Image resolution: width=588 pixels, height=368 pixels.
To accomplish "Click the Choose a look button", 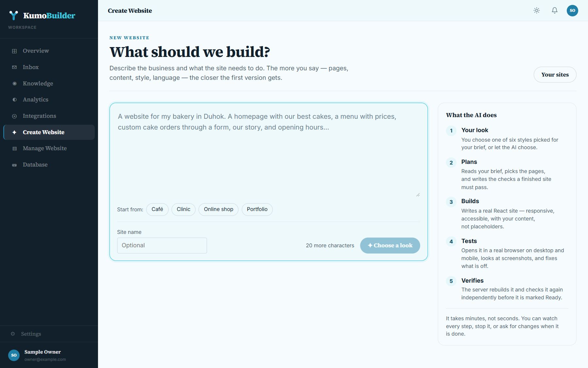I will [x=390, y=245].
